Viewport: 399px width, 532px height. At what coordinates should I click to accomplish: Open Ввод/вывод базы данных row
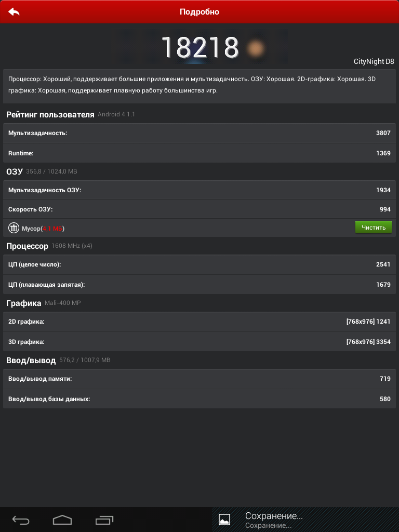click(199, 399)
